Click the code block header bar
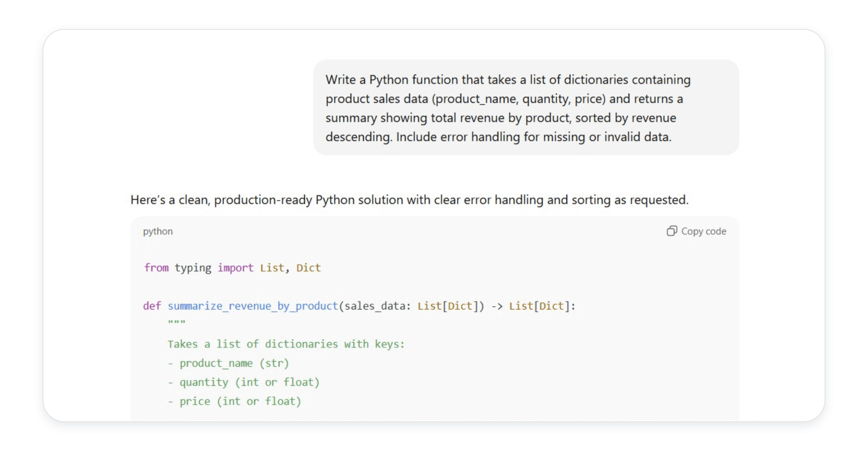This screenshot has width=868, height=451. tap(434, 231)
